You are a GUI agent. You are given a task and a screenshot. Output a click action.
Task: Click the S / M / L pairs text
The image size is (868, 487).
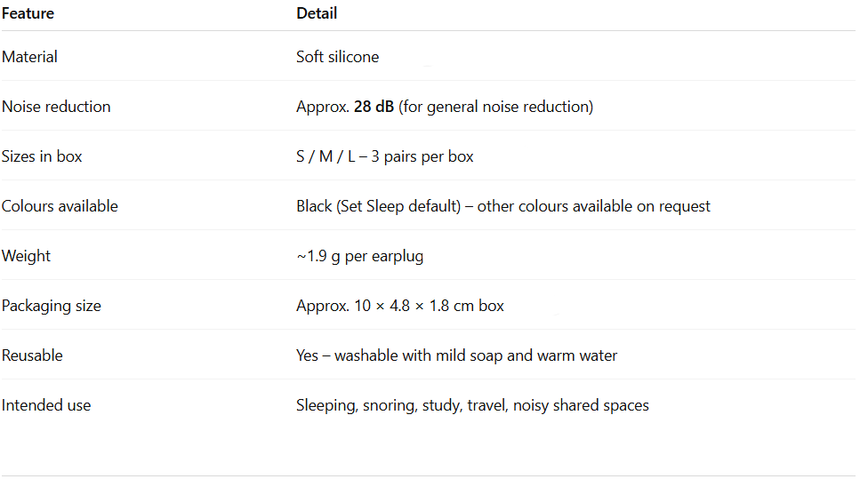384,156
